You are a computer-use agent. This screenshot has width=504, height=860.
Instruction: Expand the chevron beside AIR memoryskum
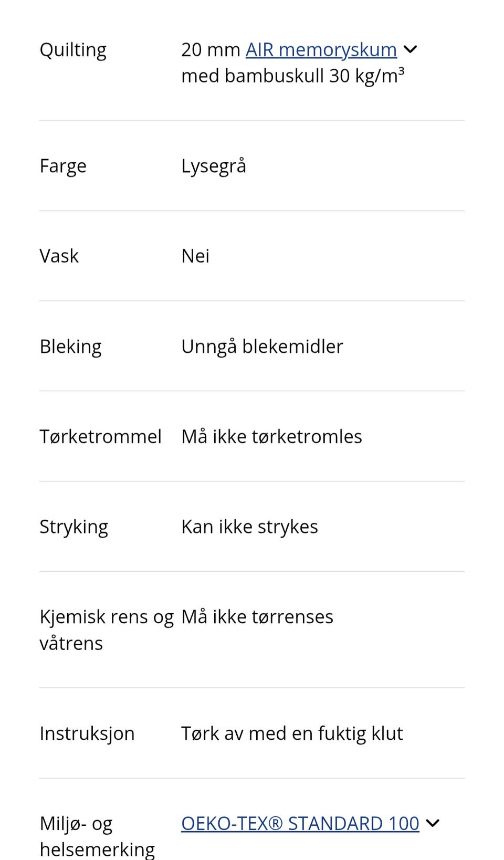tap(411, 50)
